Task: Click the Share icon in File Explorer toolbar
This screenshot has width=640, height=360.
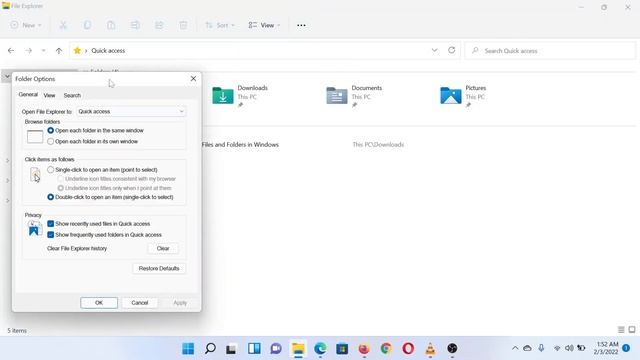Action: pos(159,25)
